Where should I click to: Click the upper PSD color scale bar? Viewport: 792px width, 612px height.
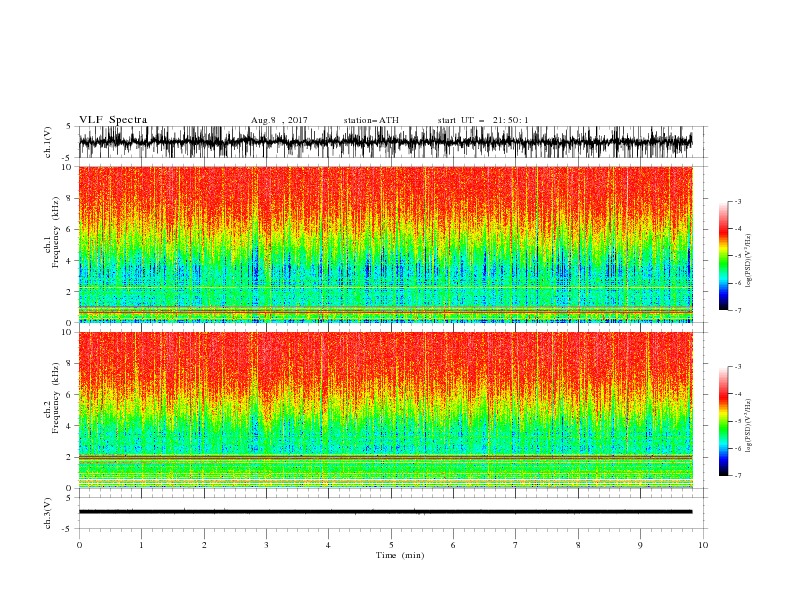[723, 256]
